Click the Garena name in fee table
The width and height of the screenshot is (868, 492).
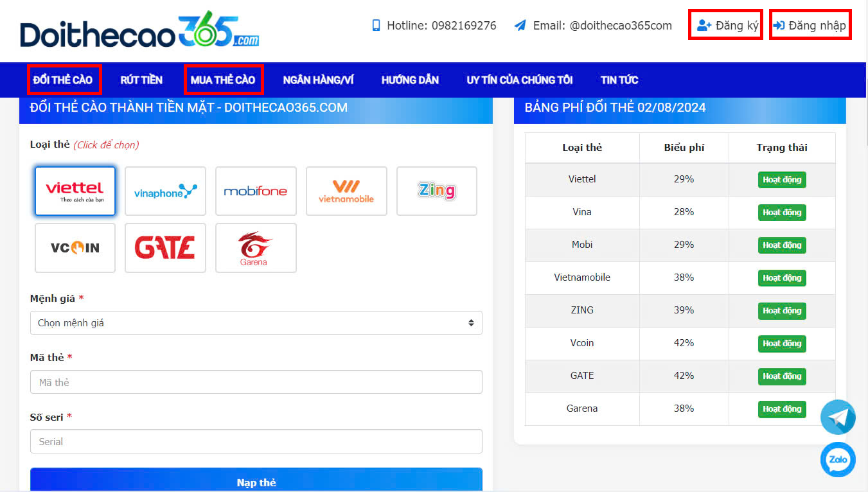click(582, 409)
